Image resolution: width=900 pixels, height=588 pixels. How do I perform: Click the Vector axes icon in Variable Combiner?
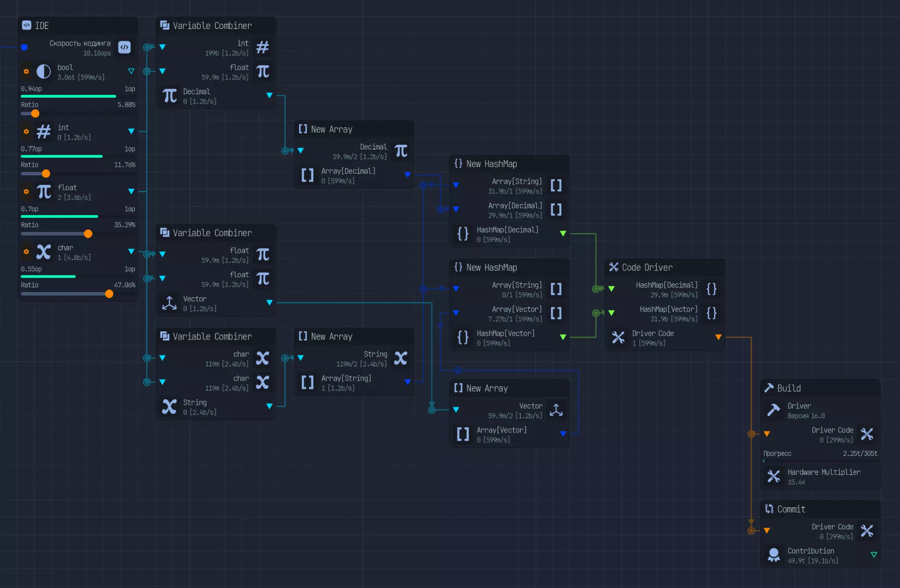click(x=169, y=303)
